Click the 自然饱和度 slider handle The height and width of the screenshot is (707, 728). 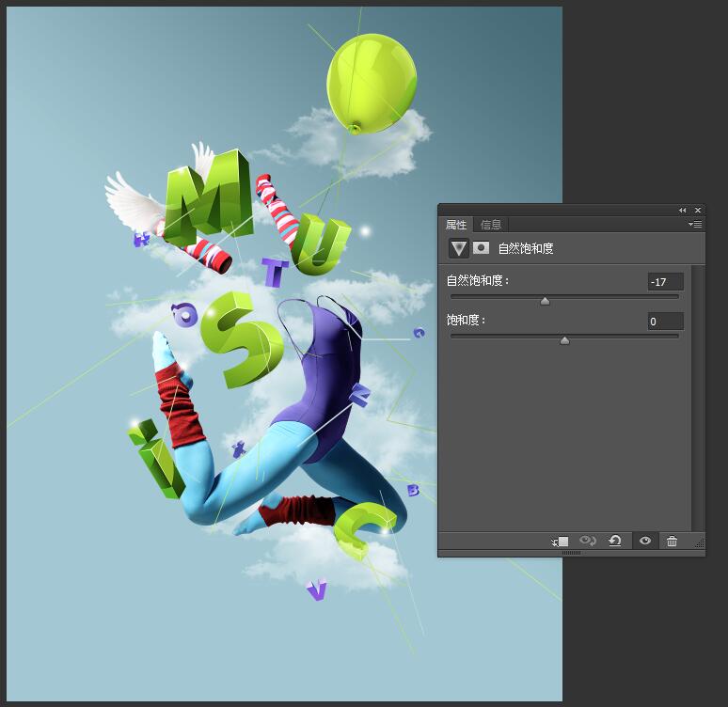tap(546, 302)
